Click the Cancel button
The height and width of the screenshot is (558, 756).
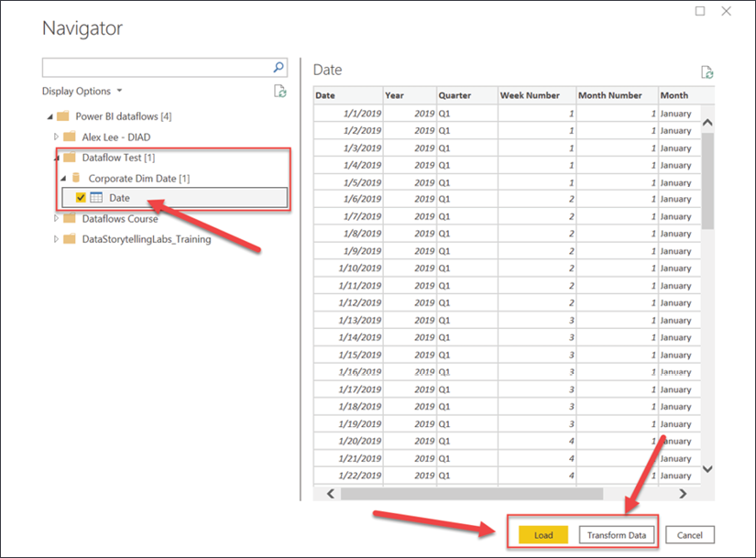pyautogui.click(x=689, y=535)
